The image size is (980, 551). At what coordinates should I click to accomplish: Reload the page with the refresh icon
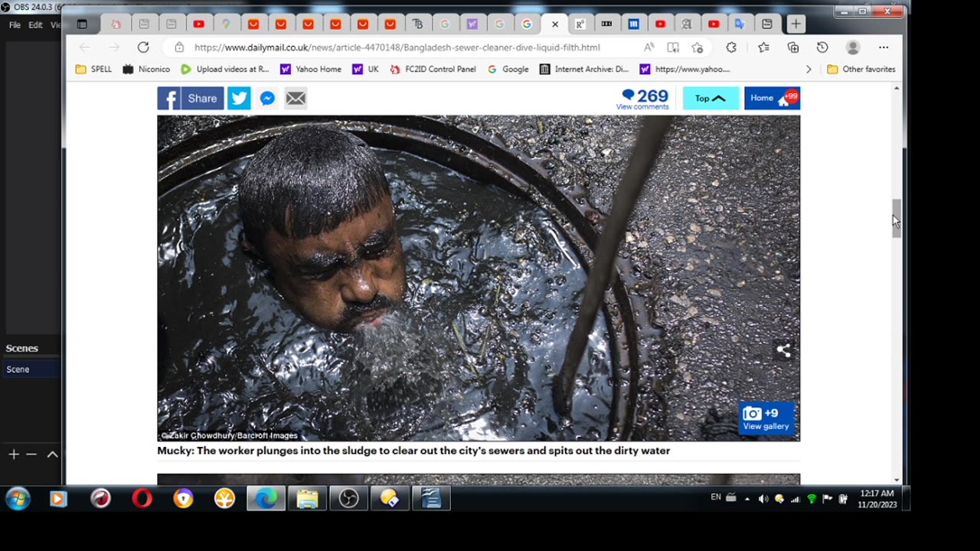coord(143,47)
